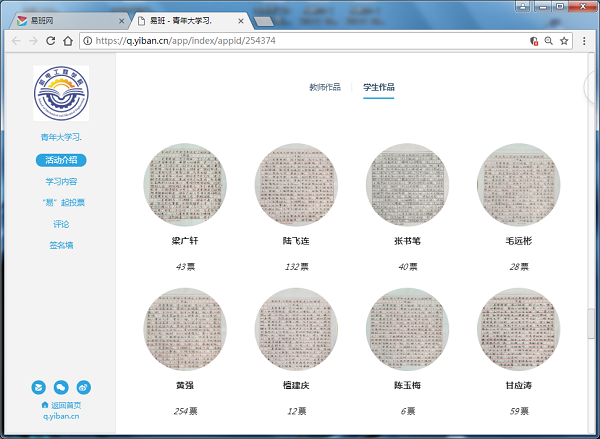Go to the 评论 section
Image resolution: width=600 pixels, height=439 pixels.
pos(61,224)
